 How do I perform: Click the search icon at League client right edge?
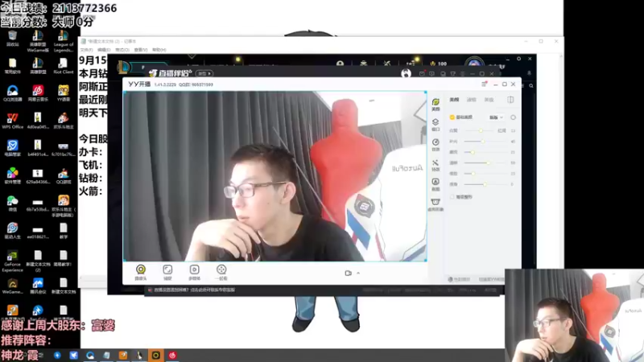coord(531,86)
